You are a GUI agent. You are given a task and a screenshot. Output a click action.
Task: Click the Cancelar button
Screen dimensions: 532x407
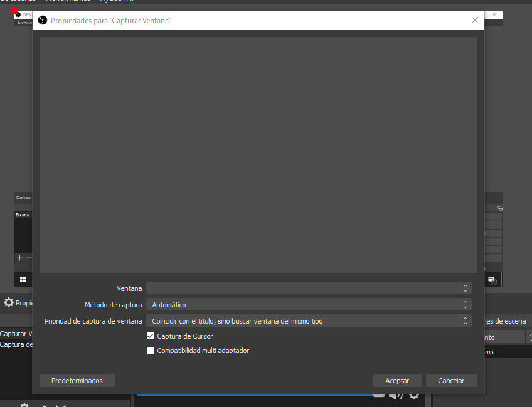point(451,381)
